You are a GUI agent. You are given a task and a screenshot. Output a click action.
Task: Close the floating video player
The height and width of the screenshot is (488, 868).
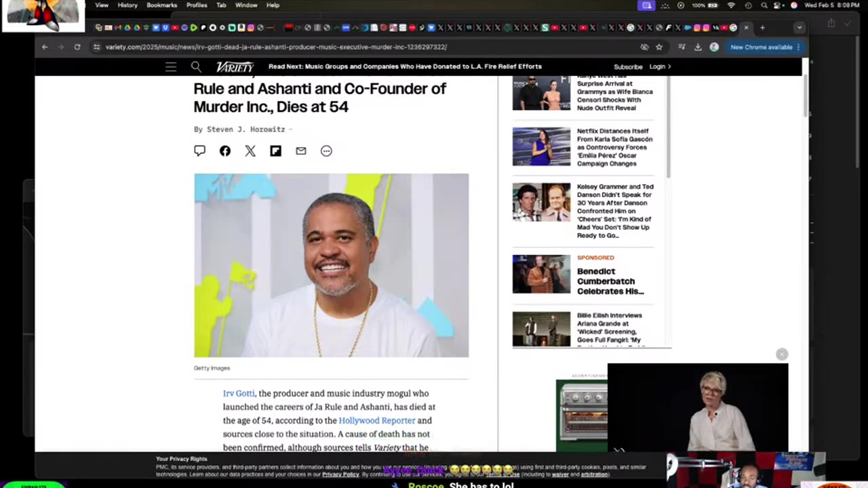click(x=782, y=354)
